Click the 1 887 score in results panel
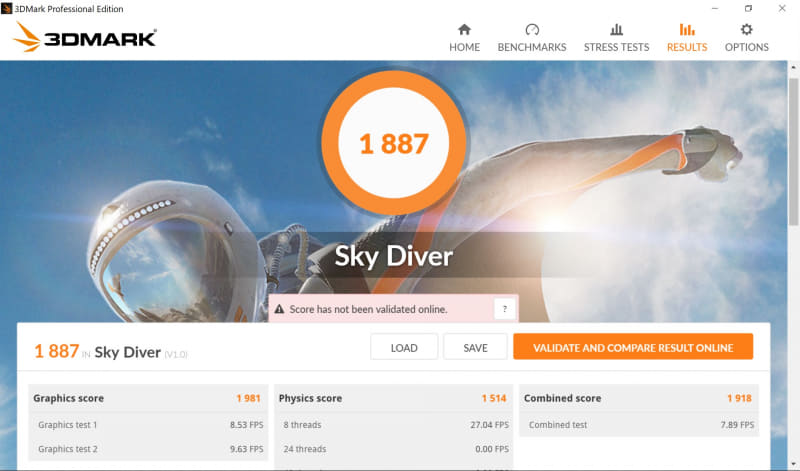The height and width of the screenshot is (471, 800). tap(57, 351)
